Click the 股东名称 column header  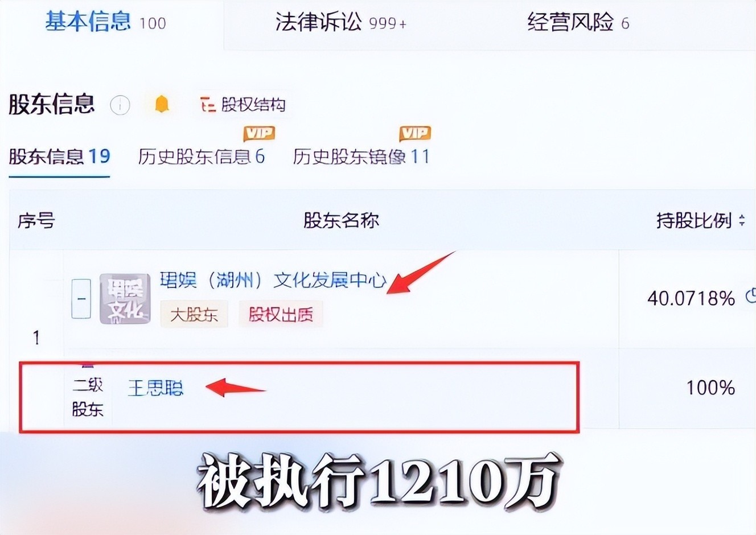point(341,220)
